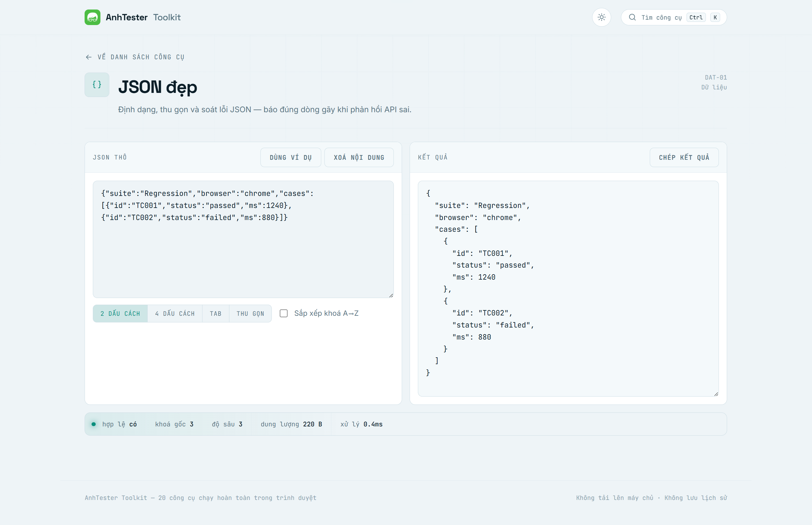Click the "cases": [ output line
Image resolution: width=812 pixels, height=525 pixels.
click(x=456, y=230)
